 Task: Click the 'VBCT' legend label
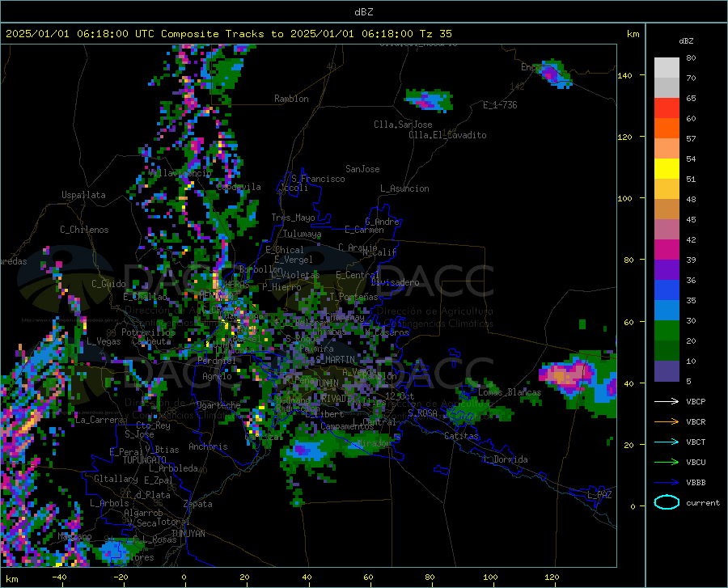click(696, 442)
